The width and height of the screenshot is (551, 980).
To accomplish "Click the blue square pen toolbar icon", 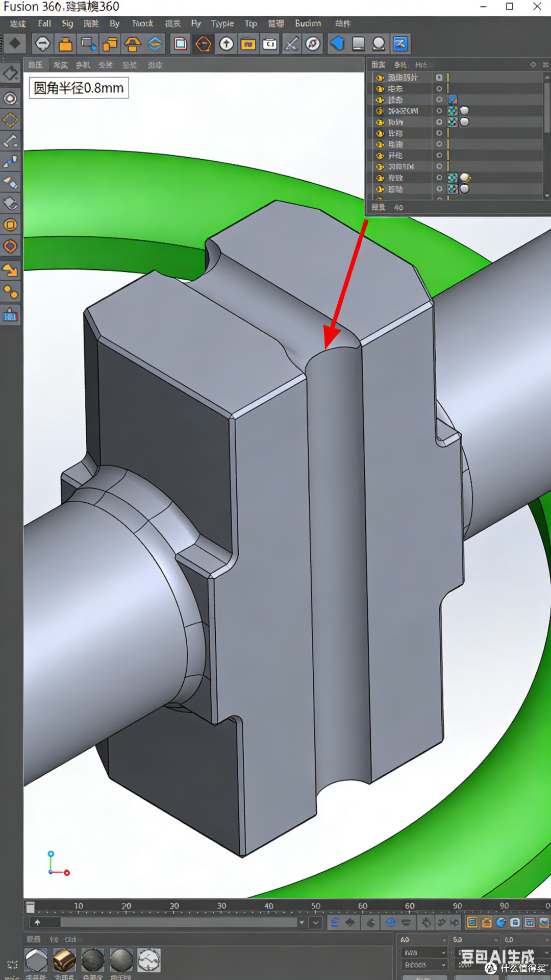I will coord(400,44).
